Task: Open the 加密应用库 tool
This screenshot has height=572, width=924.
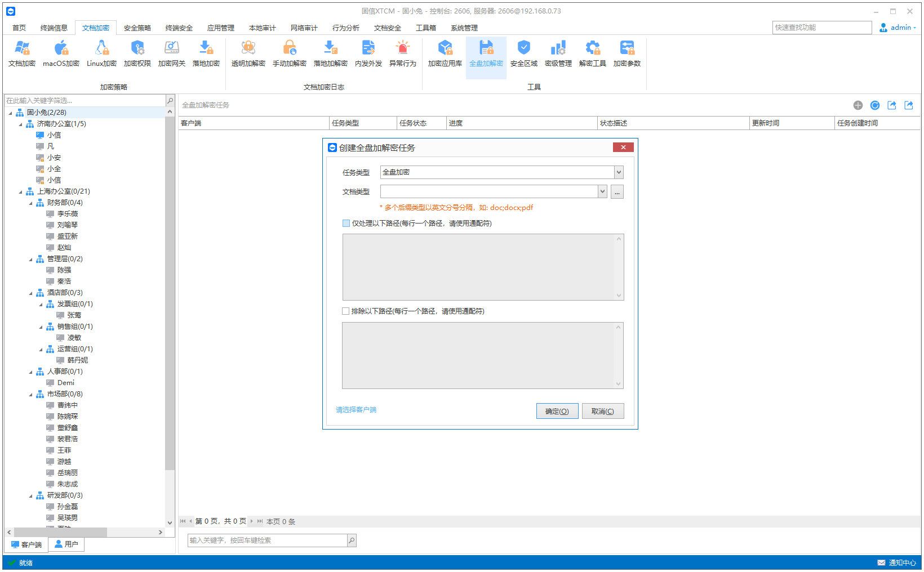Action: (x=445, y=53)
